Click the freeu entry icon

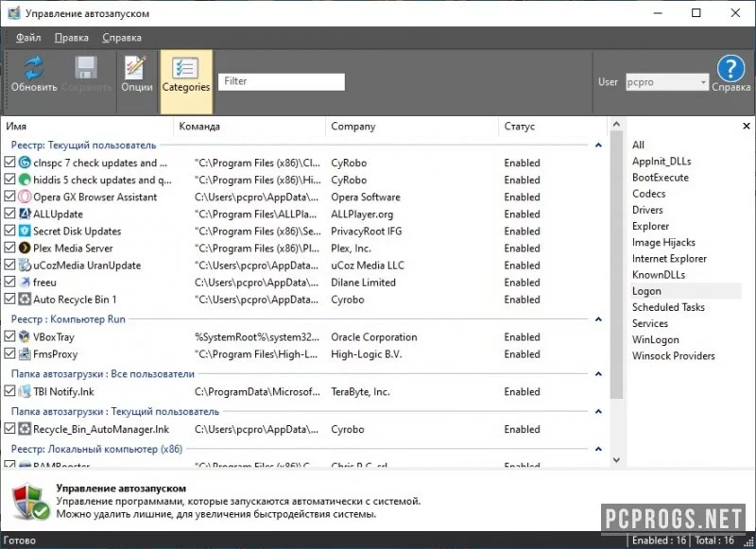[25, 282]
